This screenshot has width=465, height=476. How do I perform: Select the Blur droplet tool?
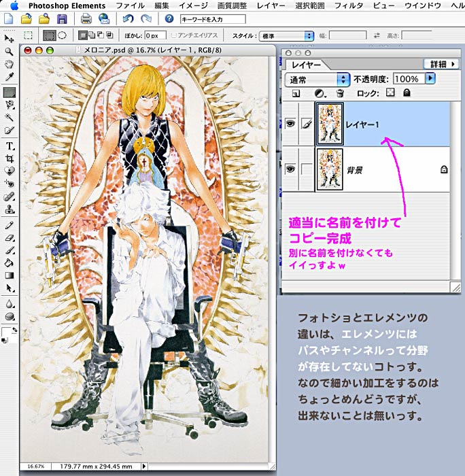click(9, 303)
